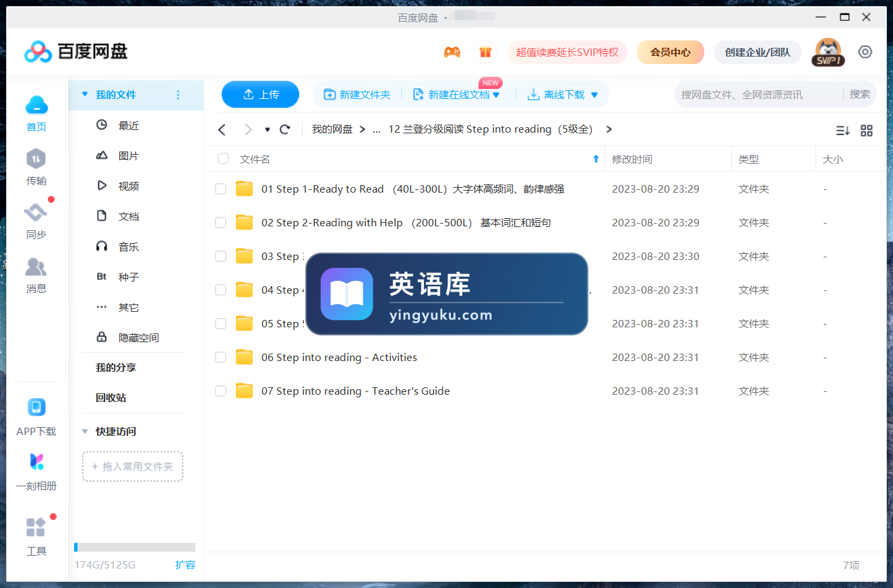This screenshot has height=588, width=893.
Task: Open the APP下载 icon
Action: (x=36, y=407)
